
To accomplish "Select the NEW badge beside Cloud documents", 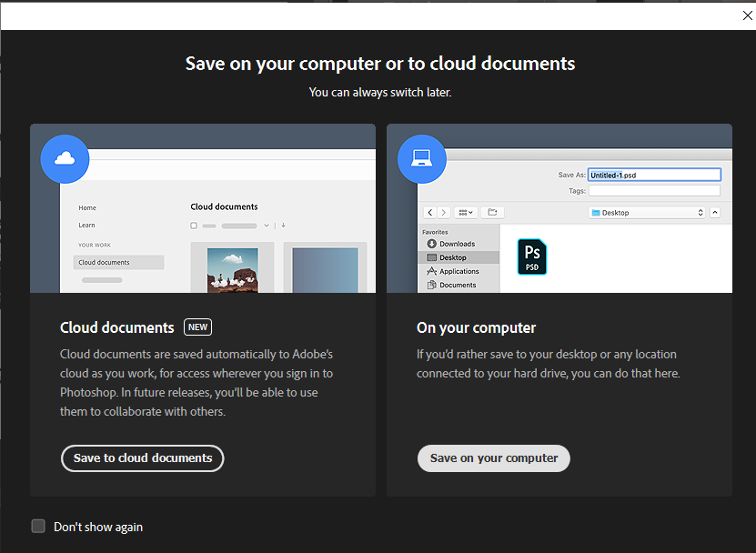I will 197,327.
